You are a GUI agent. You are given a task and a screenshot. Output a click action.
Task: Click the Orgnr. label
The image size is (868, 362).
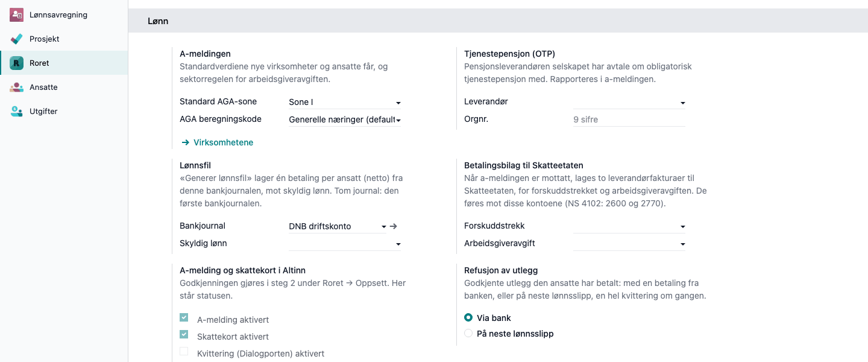pyautogui.click(x=476, y=119)
